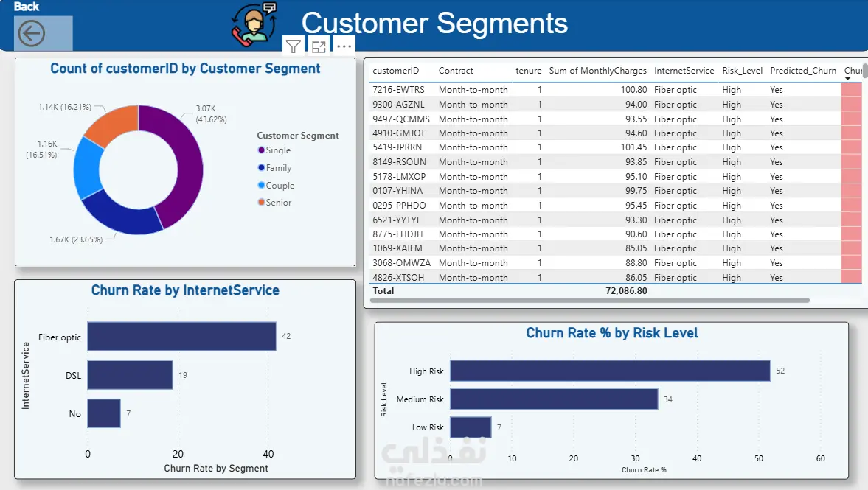Viewport: 868px width, 490px height.
Task: Click the table horizontal scrollbar
Action: (x=589, y=301)
